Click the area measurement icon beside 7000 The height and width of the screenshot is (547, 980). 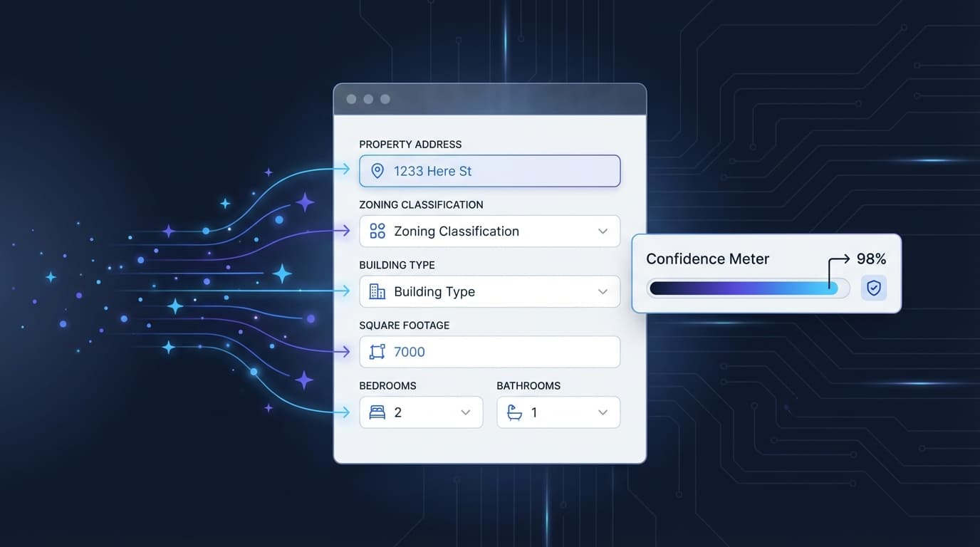click(x=376, y=352)
